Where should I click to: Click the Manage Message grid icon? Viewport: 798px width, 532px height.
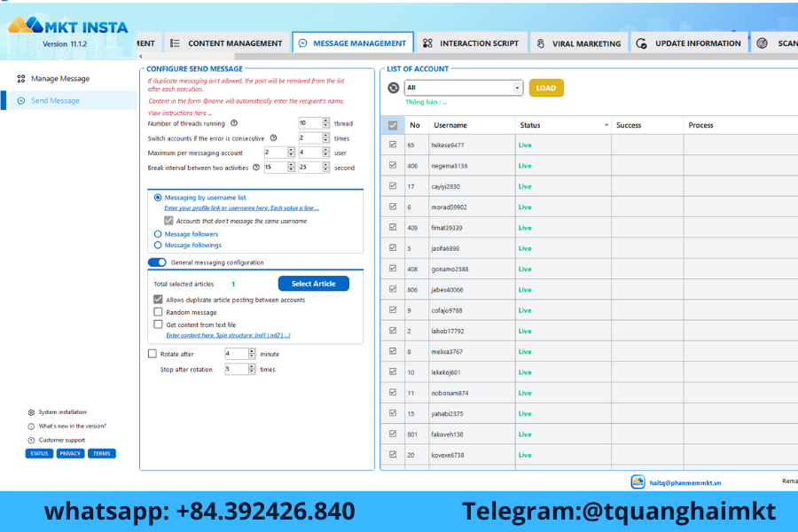21,78
